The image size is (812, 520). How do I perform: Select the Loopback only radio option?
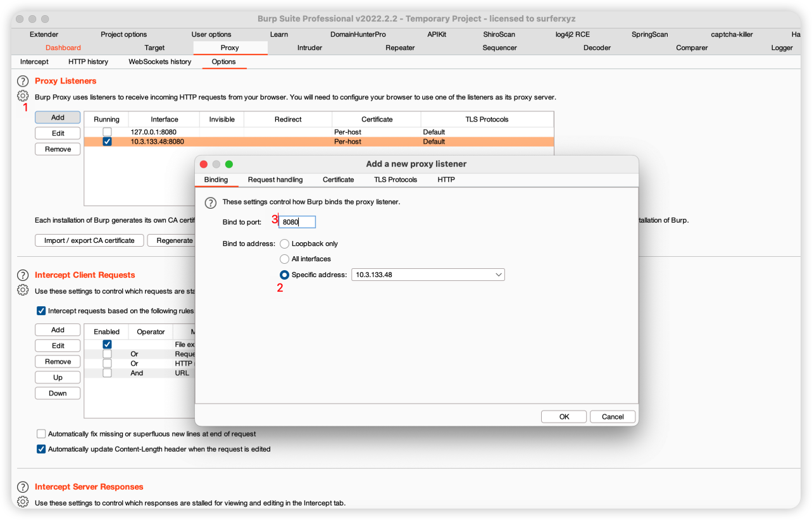click(x=285, y=244)
